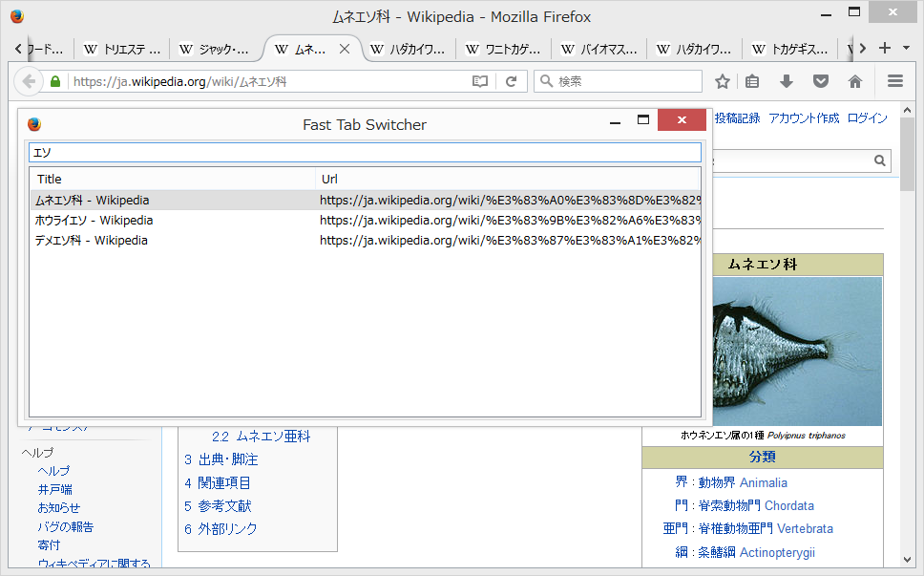924x576 pixels.
Task: Save the page to Pocket
Action: pos(820,81)
